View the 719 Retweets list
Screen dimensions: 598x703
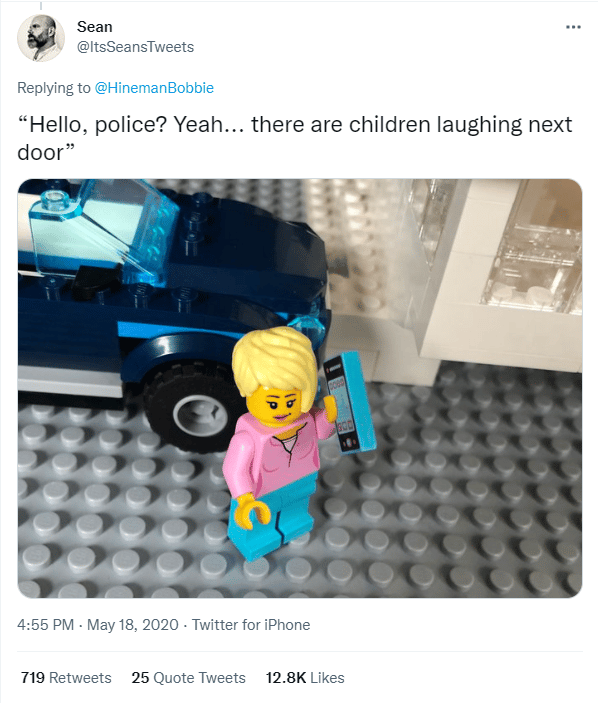click(66, 677)
